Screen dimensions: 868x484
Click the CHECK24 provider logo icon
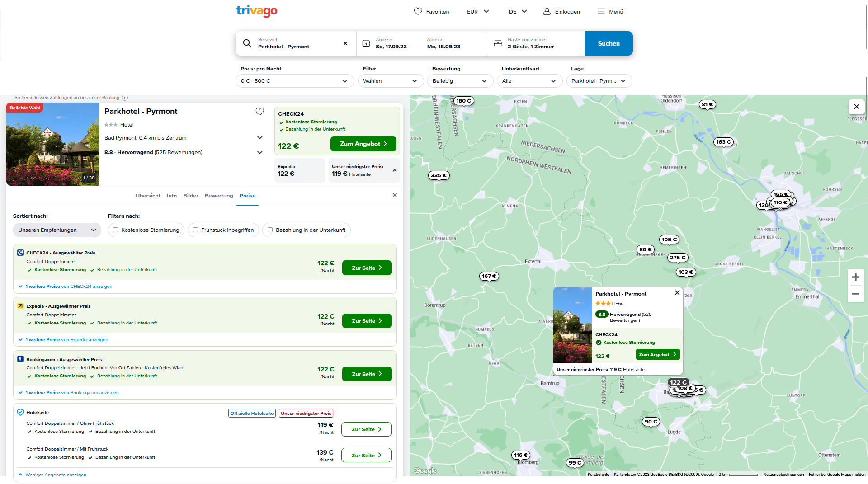20,253
